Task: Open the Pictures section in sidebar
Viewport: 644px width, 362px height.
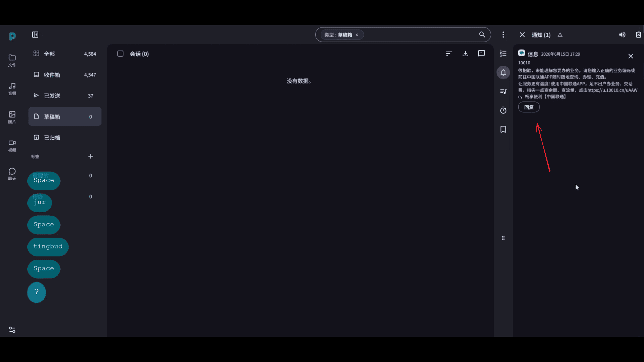Action: click(12, 117)
